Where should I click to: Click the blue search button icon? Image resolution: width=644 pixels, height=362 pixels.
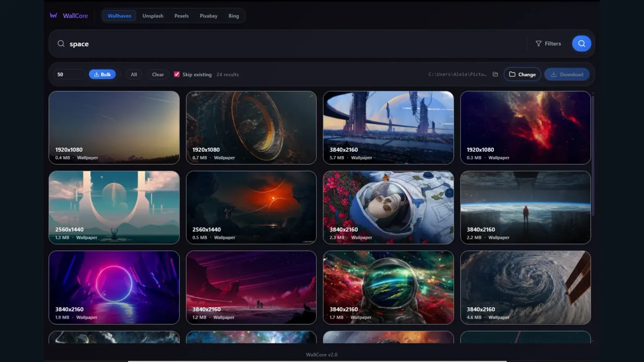(582, 43)
